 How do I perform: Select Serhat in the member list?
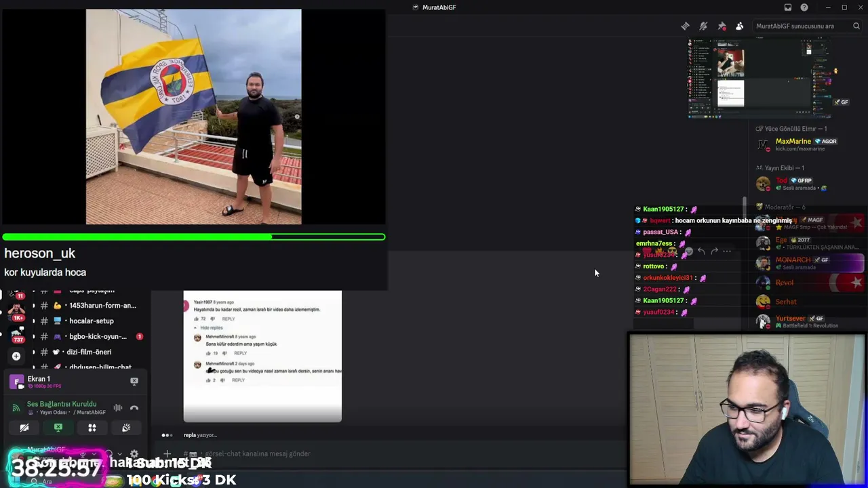pyautogui.click(x=809, y=302)
